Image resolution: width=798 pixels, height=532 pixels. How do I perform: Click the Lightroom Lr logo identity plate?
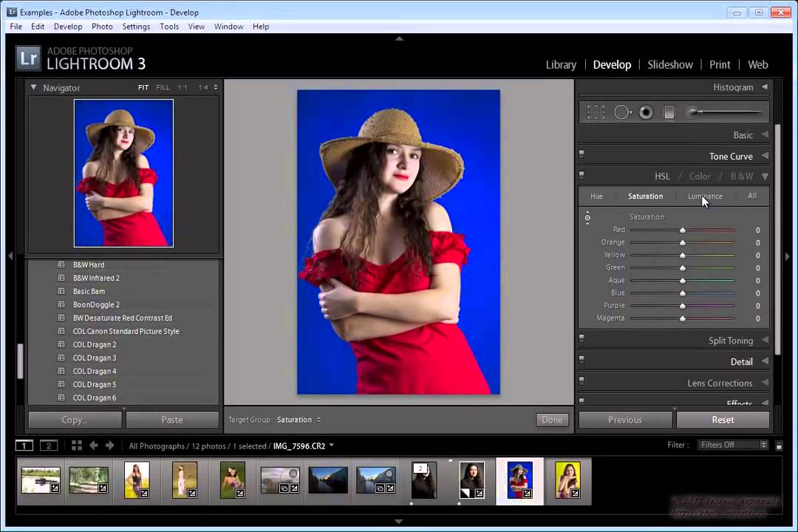point(27,58)
